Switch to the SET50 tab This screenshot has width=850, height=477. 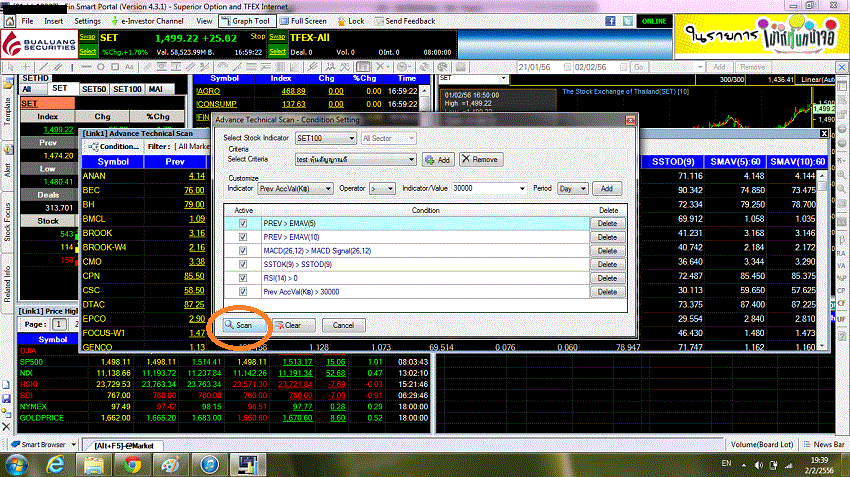click(x=94, y=89)
